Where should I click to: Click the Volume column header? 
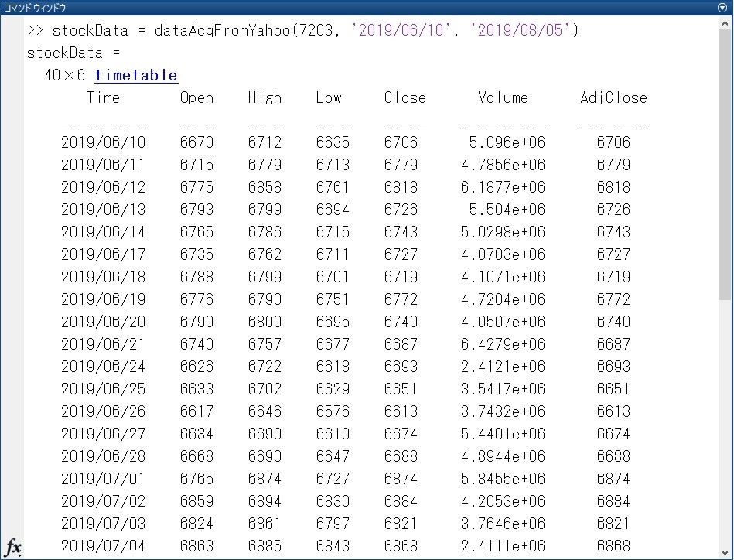(x=503, y=97)
